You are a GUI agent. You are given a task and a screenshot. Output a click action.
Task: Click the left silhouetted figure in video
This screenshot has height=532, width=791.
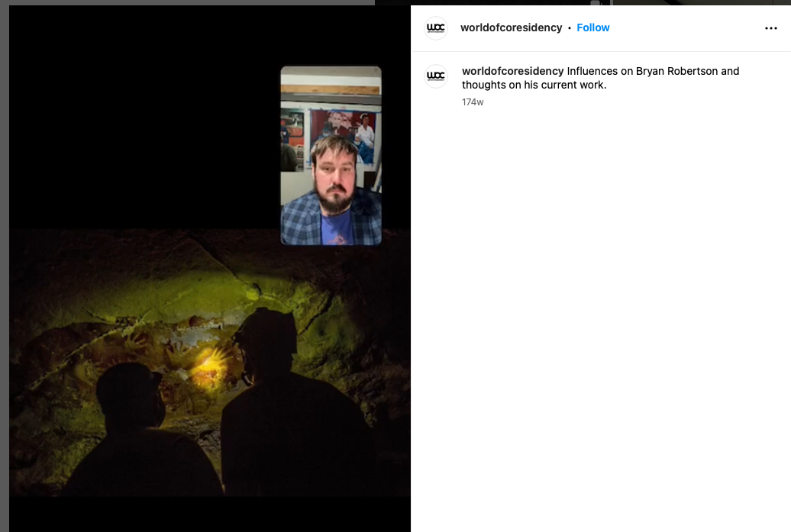pyautogui.click(x=130, y=427)
